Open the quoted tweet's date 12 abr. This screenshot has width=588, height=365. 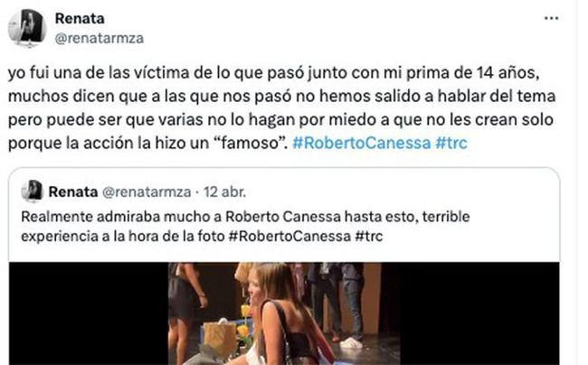tap(225, 192)
